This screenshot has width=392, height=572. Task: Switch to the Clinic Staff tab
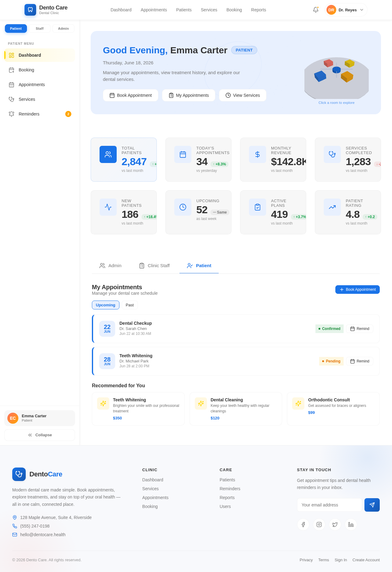click(x=154, y=266)
